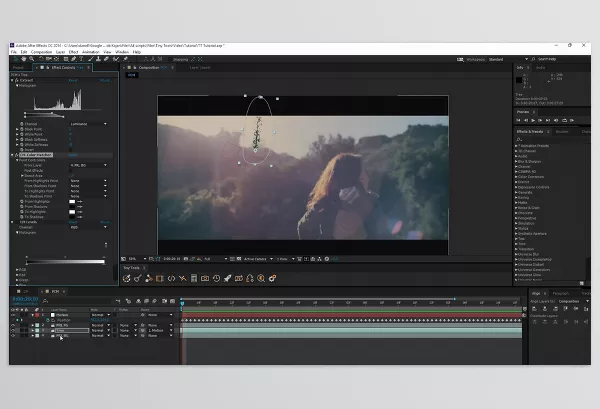Select the Selection arrow tool
The height and width of the screenshot is (409, 600).
[16, 59]
